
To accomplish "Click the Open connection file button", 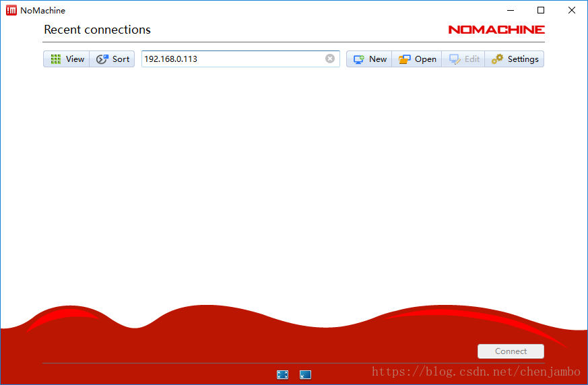I will [417, 59].
